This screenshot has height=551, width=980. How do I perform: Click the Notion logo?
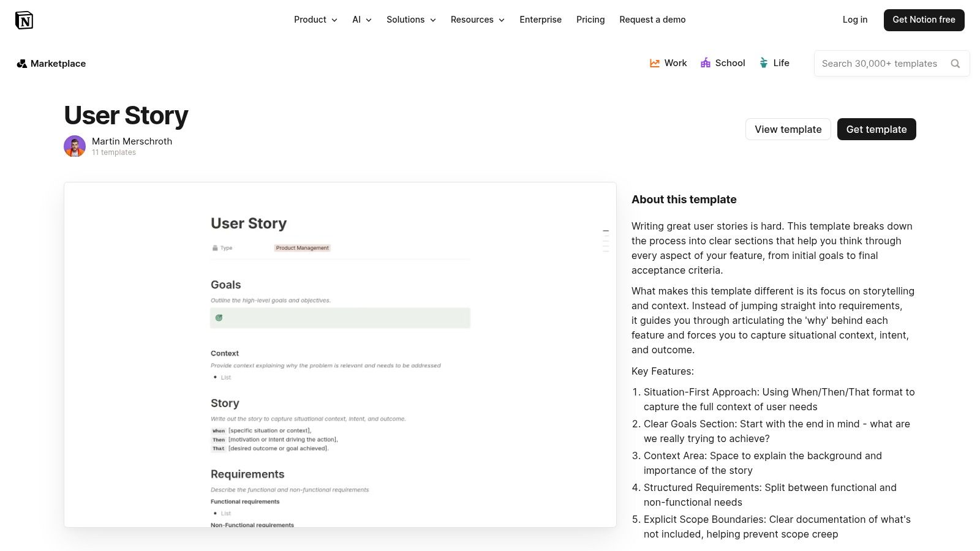(24, 20)
